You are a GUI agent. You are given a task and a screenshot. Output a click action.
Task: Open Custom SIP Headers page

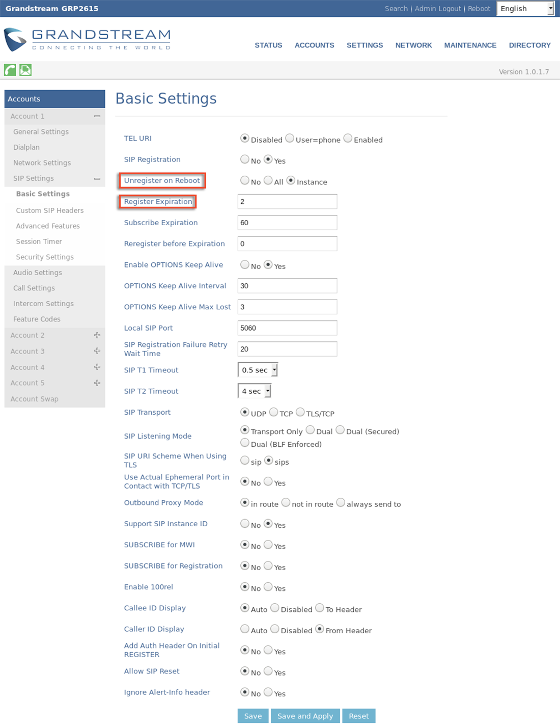50,210
